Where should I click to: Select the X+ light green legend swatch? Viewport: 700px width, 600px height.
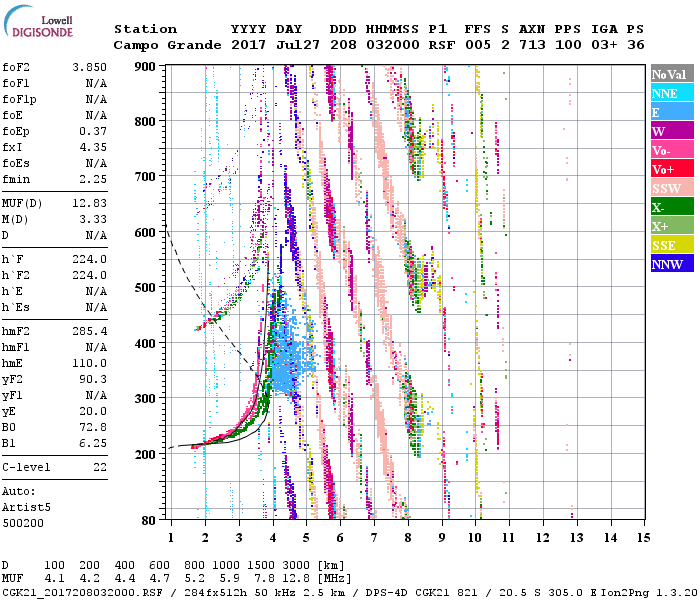pos(672,226)
